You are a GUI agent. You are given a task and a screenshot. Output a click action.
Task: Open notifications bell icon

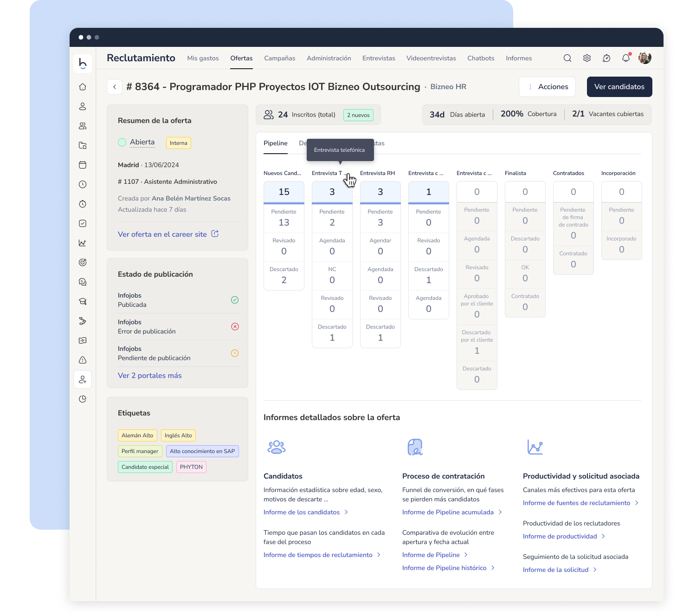[x=626, y=58]
